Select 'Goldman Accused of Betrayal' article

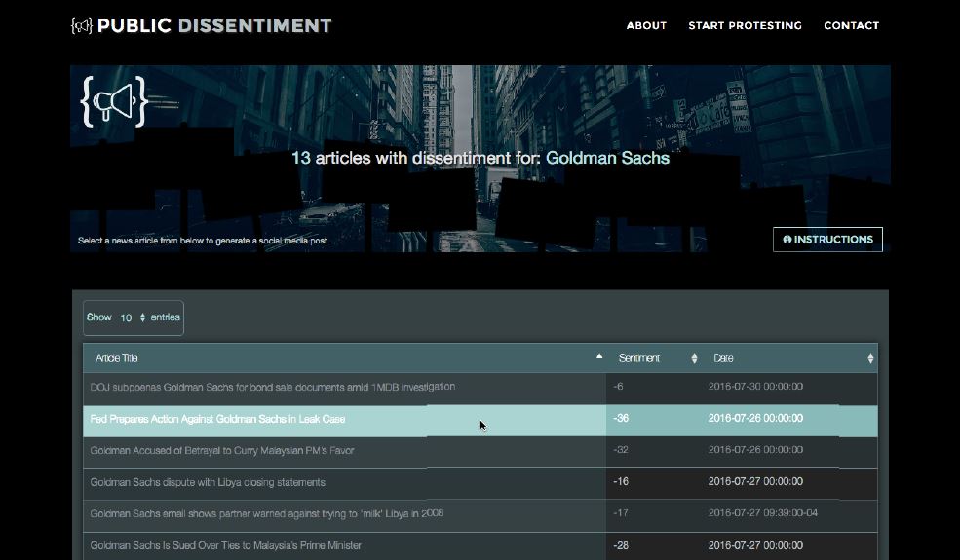tap(221, 451)
